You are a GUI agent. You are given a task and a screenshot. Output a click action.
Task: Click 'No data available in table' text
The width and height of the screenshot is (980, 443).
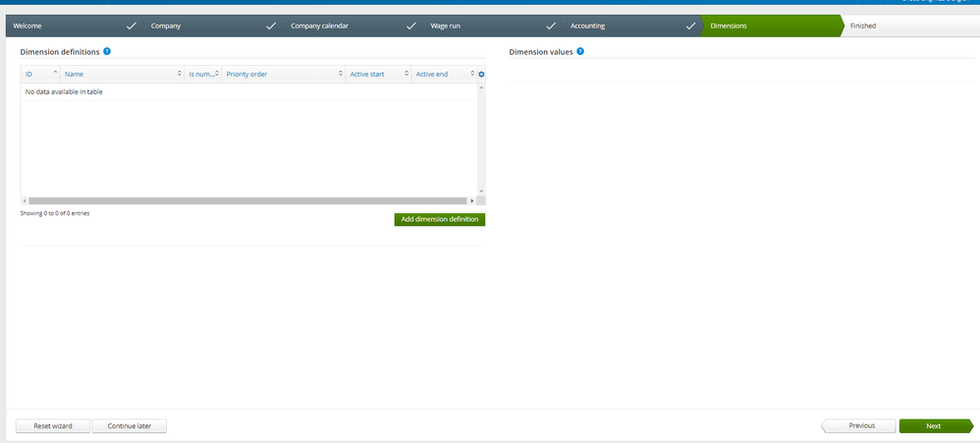click(x=64, y=92)
